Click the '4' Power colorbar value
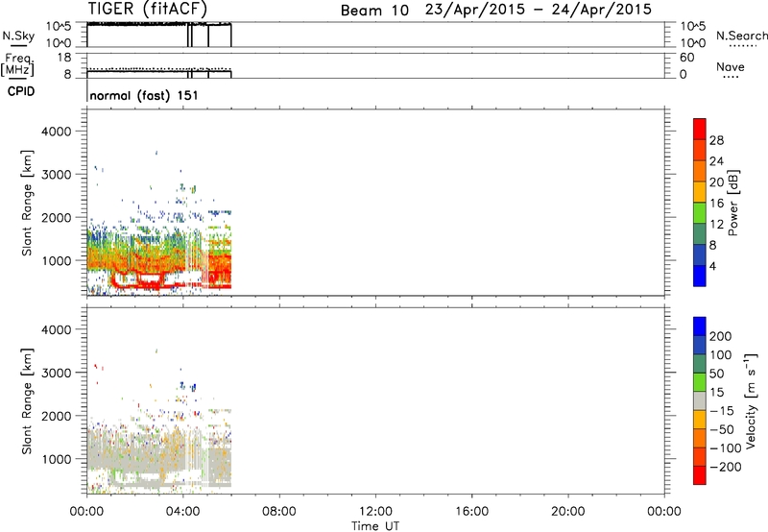The image size is (768, 532). click(x=712, y=266)
